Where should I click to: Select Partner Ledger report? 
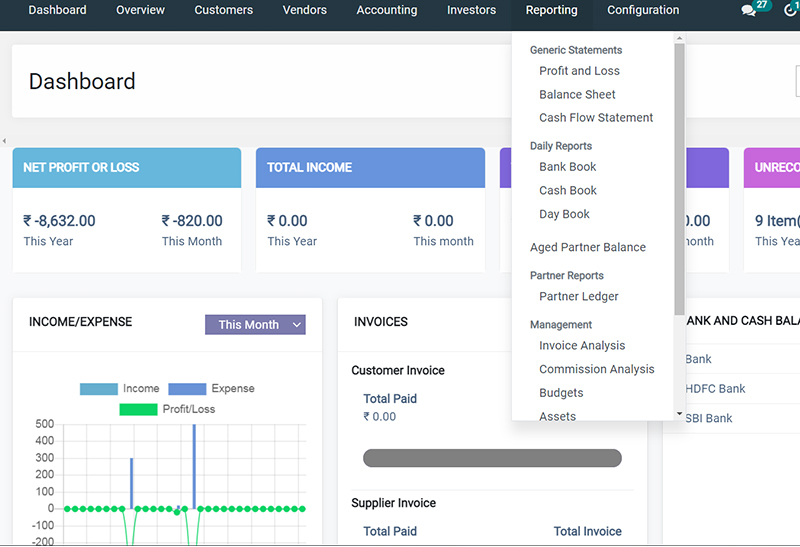pyautogui.click(x=579, y=296)
